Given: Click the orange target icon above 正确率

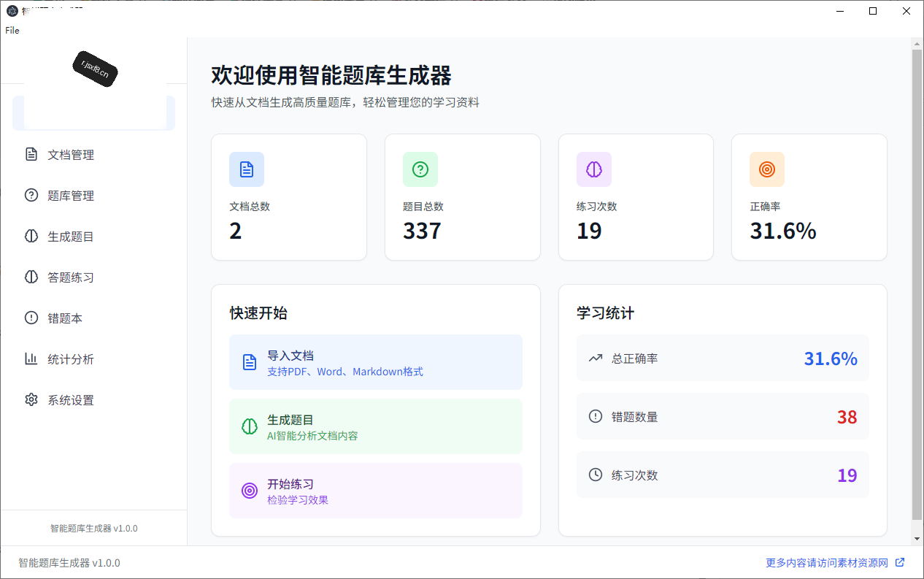Looking at the screenshot, I should pyautogui.click(x=767, y=169).
